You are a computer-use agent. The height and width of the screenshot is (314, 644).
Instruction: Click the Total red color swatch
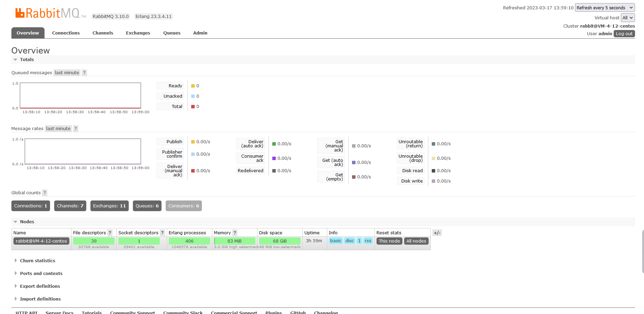coord(193,106)
